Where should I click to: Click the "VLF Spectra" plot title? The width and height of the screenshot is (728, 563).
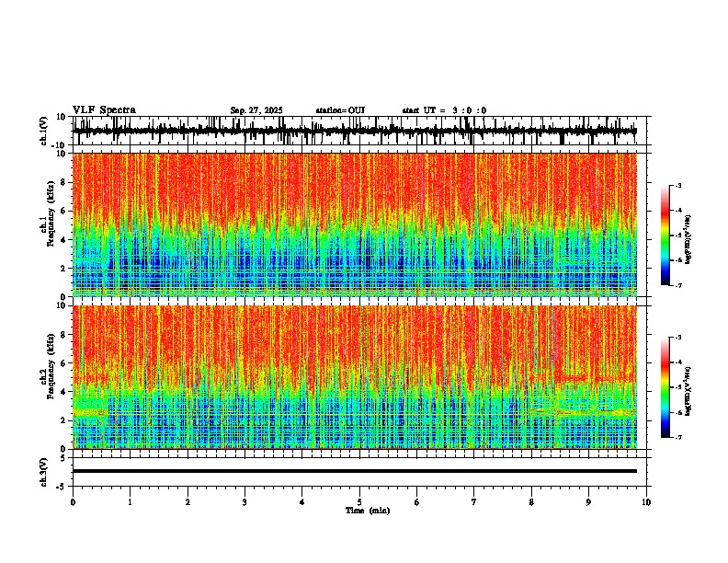104,110
